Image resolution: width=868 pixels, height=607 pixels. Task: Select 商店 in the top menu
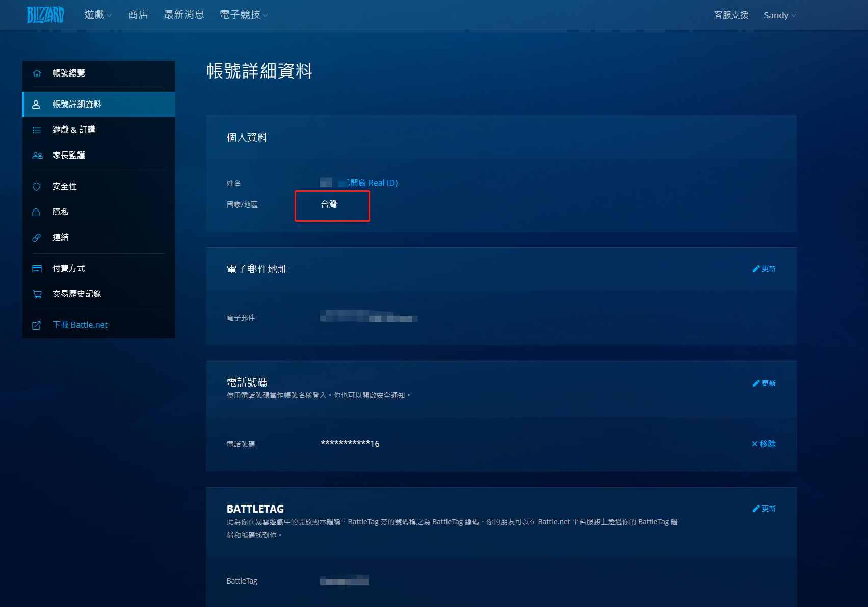pyautogui.click(x=138, y=15)
